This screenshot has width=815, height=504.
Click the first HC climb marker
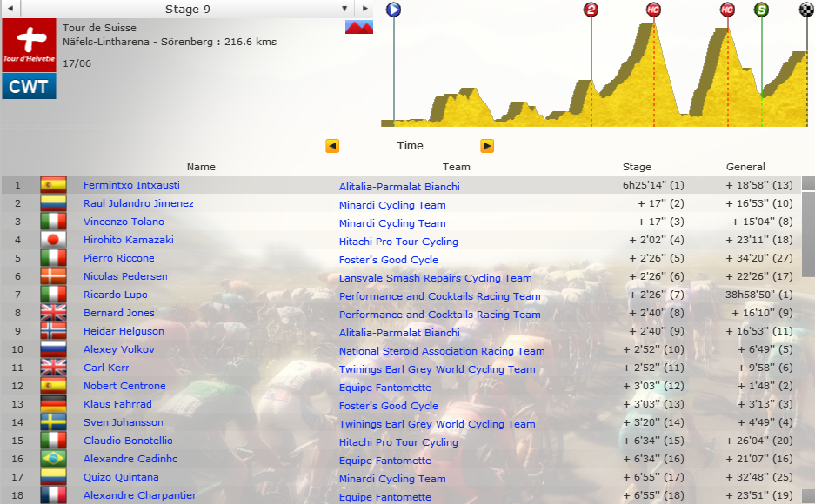click(x=653, y=10)
